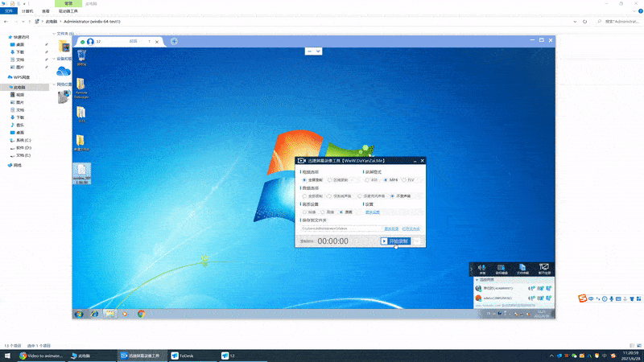Collapse the 文件夹 group header in Explorer
Screen dimensions: 644x362
tap(54, 34)
